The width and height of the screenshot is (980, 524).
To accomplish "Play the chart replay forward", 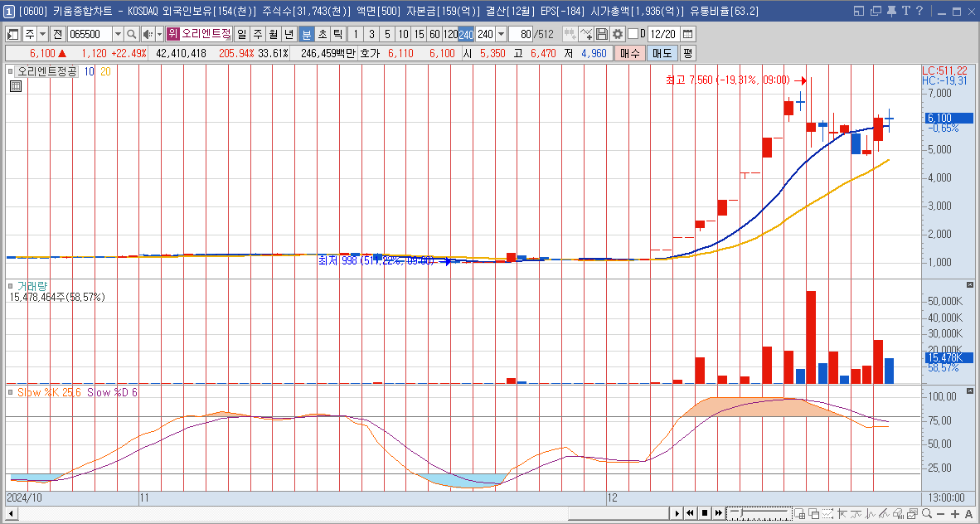I will point(677,513).
